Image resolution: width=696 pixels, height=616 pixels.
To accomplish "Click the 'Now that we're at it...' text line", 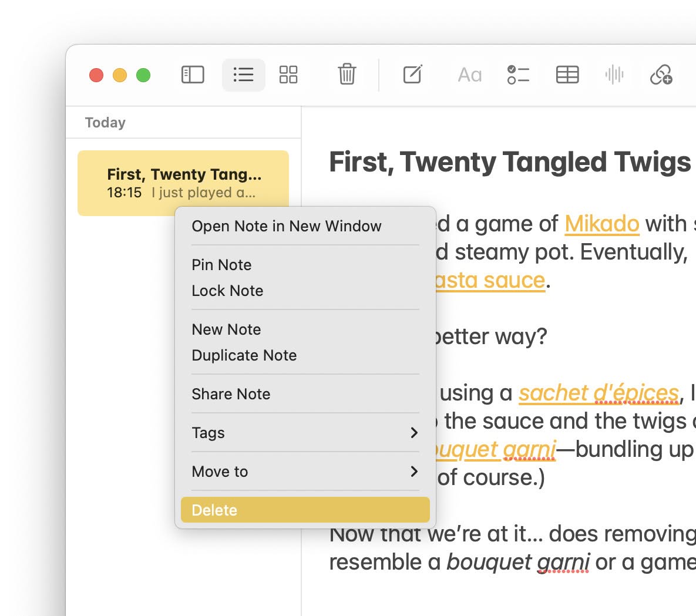I will point(512,534).
